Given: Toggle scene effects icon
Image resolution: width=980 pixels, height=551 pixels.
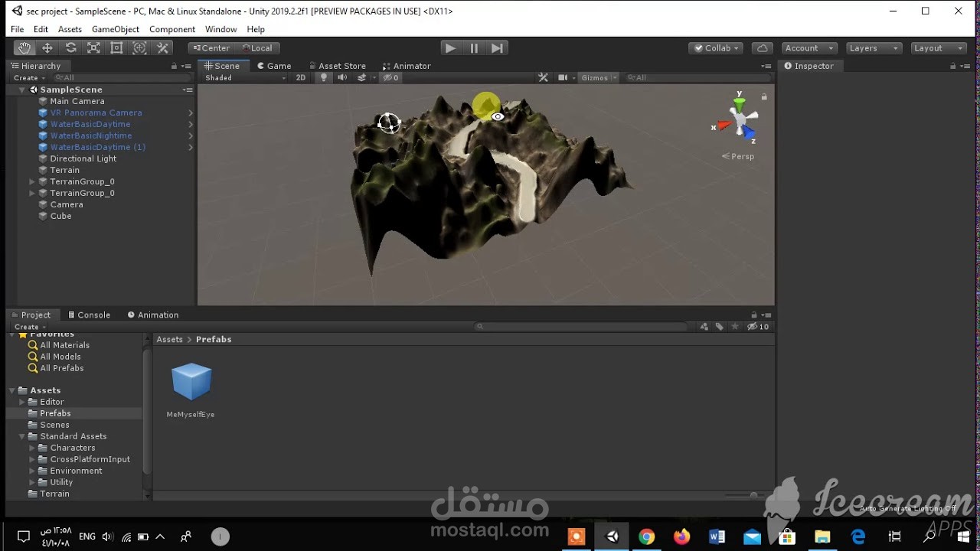Looking at the screenshot, I should [x=361, y=77].
